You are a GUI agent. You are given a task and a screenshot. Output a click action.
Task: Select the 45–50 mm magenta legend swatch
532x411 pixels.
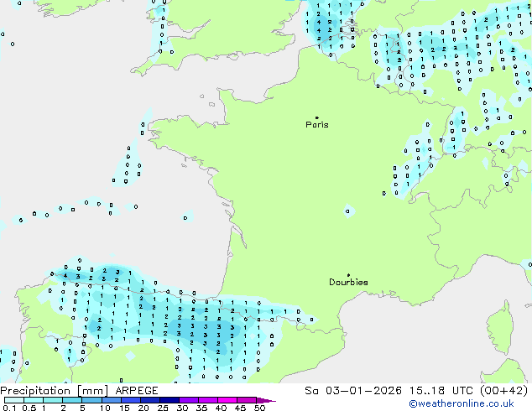247,400
